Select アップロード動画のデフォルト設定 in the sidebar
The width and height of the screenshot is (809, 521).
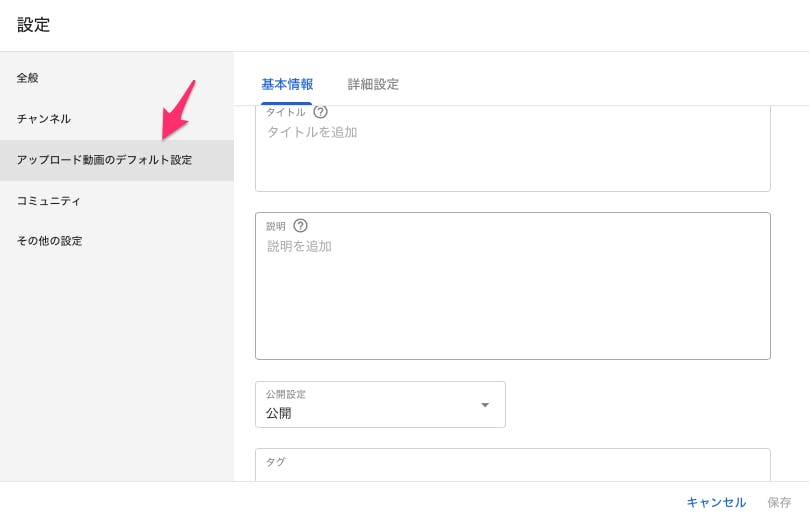pos(104,160)
